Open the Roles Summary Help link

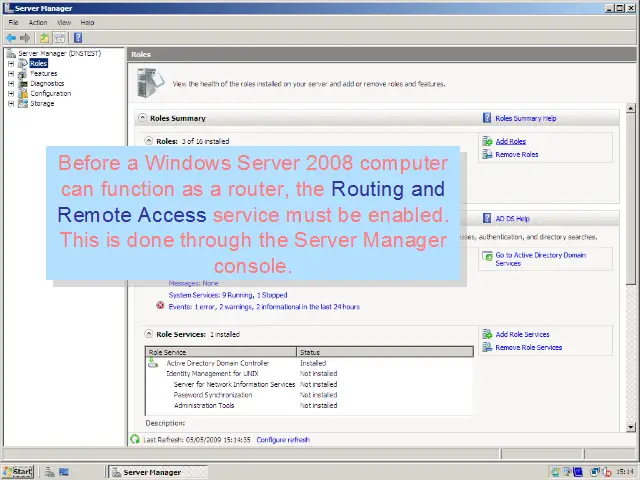coord(526,118)
